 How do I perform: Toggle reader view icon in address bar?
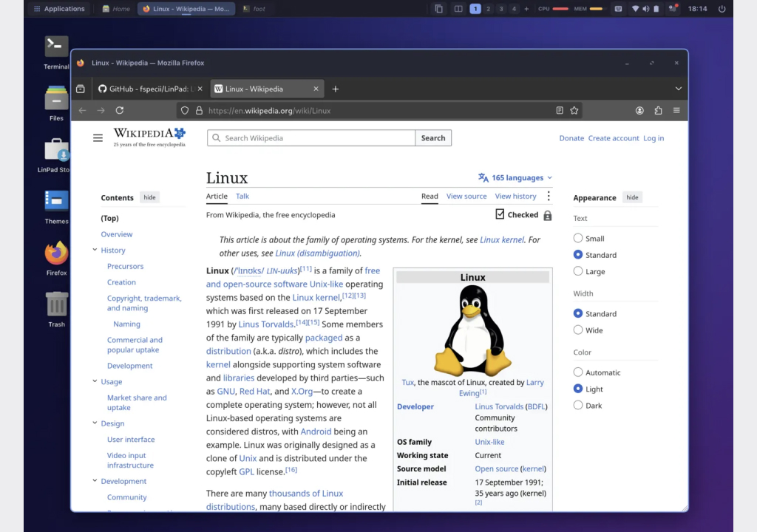(x=560, y=111)
